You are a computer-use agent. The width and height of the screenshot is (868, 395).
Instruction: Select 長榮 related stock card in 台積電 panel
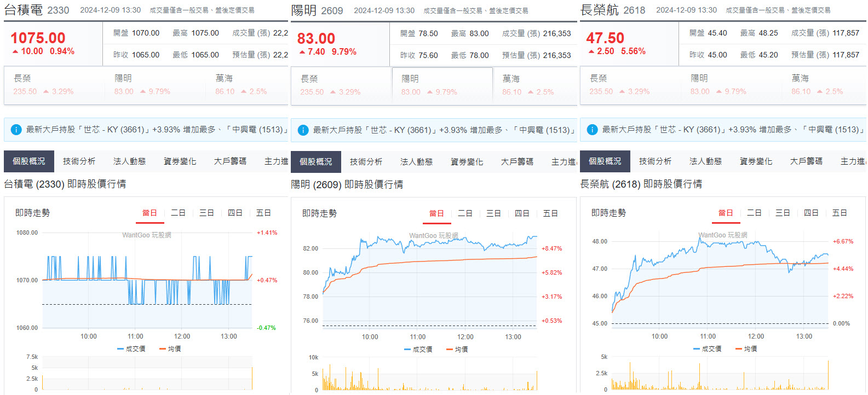[54, 85]
